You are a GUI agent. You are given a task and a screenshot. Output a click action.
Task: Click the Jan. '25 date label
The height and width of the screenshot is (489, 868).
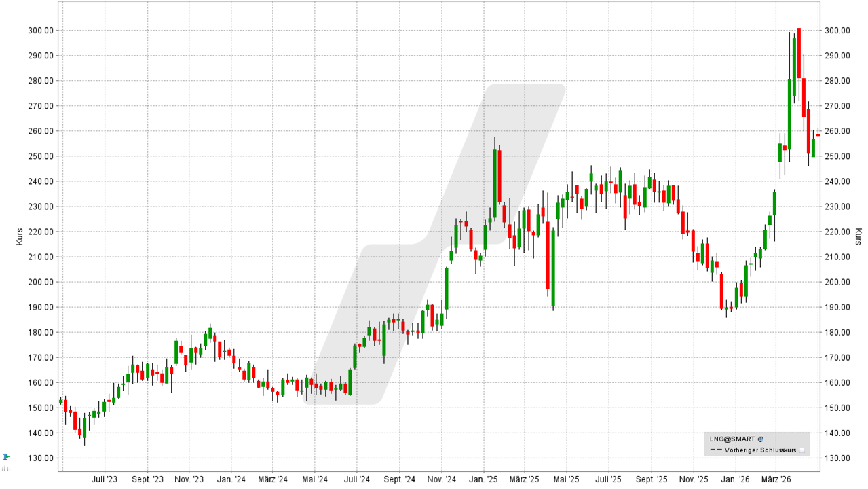[x=483, y=479]
